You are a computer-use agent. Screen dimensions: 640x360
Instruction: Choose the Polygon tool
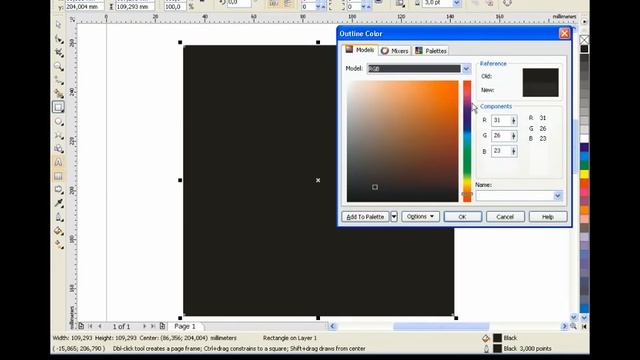point(58,135)
